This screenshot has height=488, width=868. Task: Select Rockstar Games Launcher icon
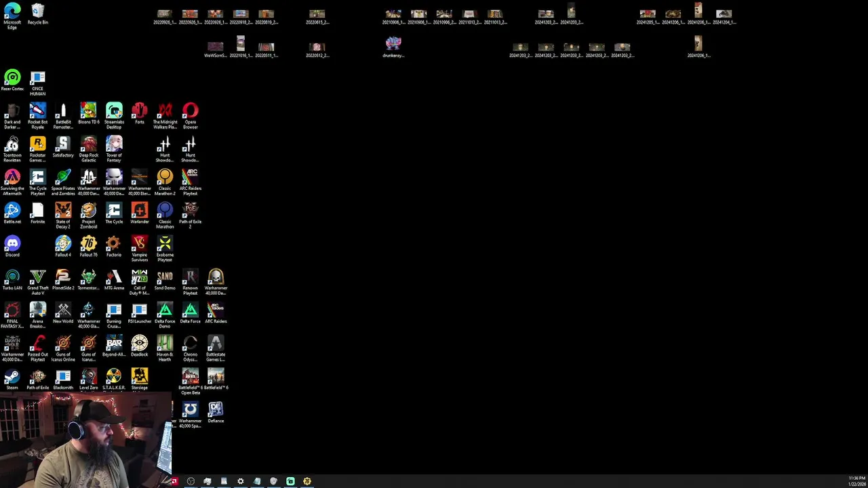(x=38, y=149)
